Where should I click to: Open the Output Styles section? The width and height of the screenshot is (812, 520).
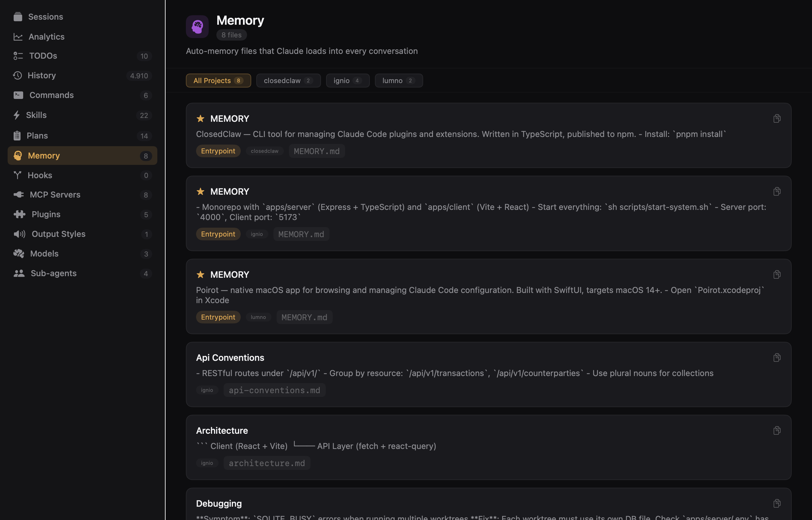click(x=58, y=234)
